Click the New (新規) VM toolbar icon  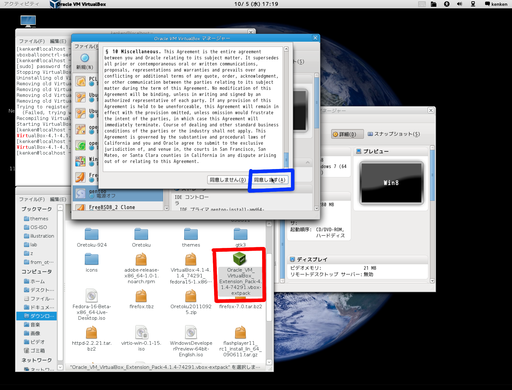click(x=85, y=61)
